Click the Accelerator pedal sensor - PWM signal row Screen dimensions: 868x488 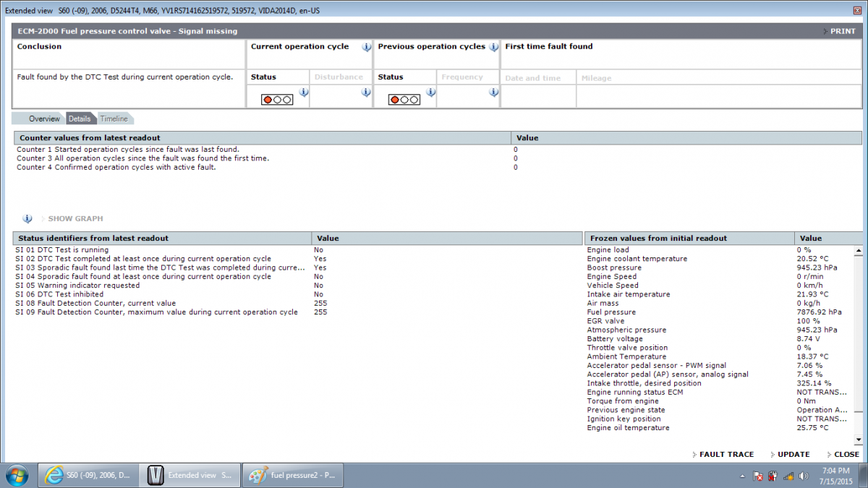tap(719, 365)
